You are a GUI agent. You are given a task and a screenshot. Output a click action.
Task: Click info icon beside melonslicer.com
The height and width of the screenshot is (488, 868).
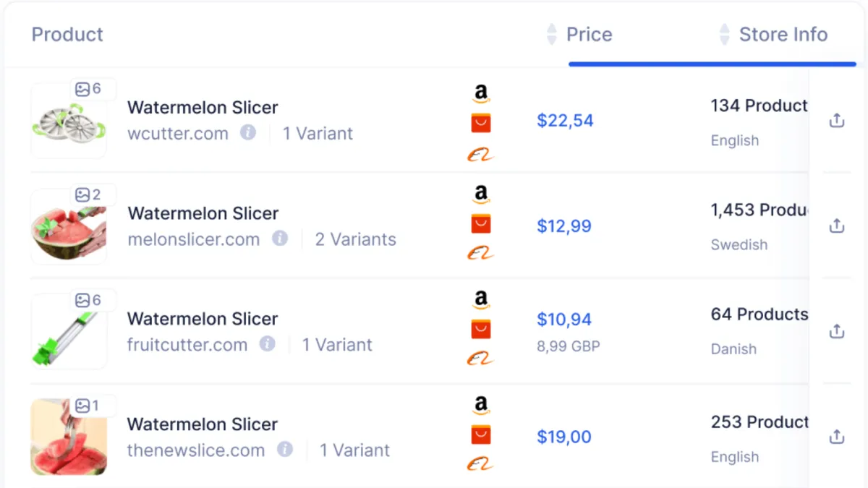tap(280, 239)
